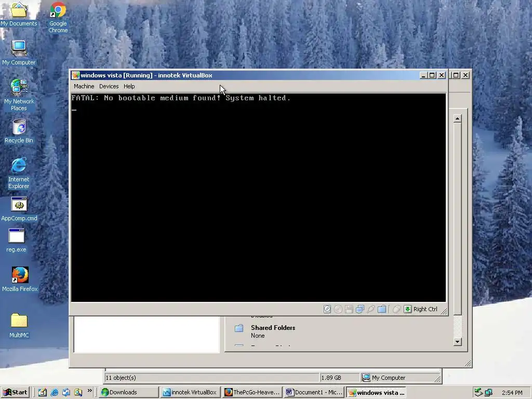Click the USB devices indicator icon
532x399 pixels.
[370, 309]
